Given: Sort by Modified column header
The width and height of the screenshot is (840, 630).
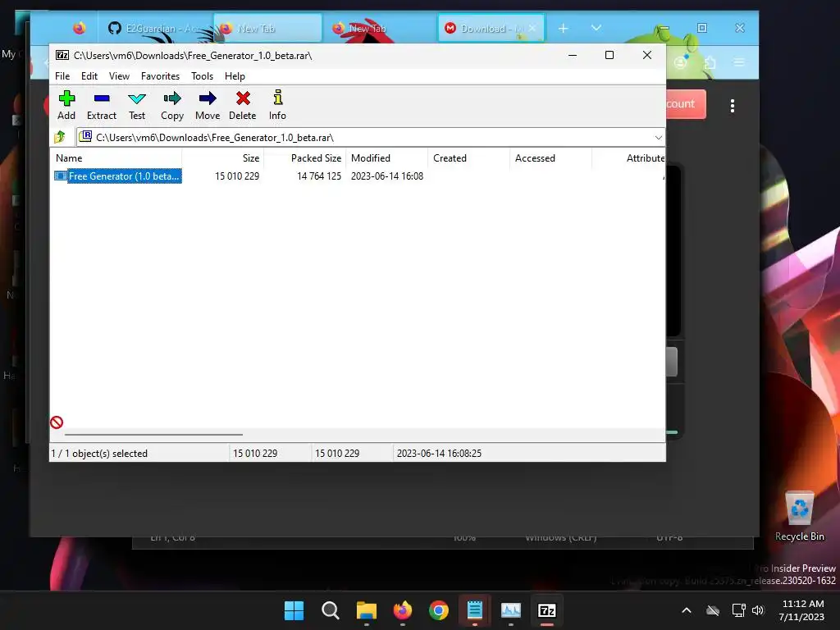Looking at the screenshot, I should (386, 158).
